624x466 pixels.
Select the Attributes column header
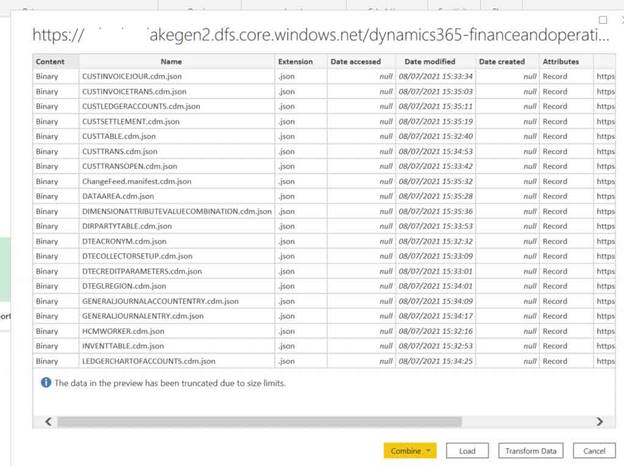[x=560, y=62]
